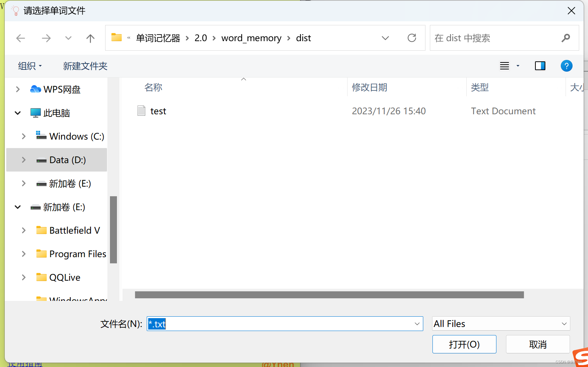Click the 取消 button
This screenshot has width=588, height=367.
click(538, 344)
